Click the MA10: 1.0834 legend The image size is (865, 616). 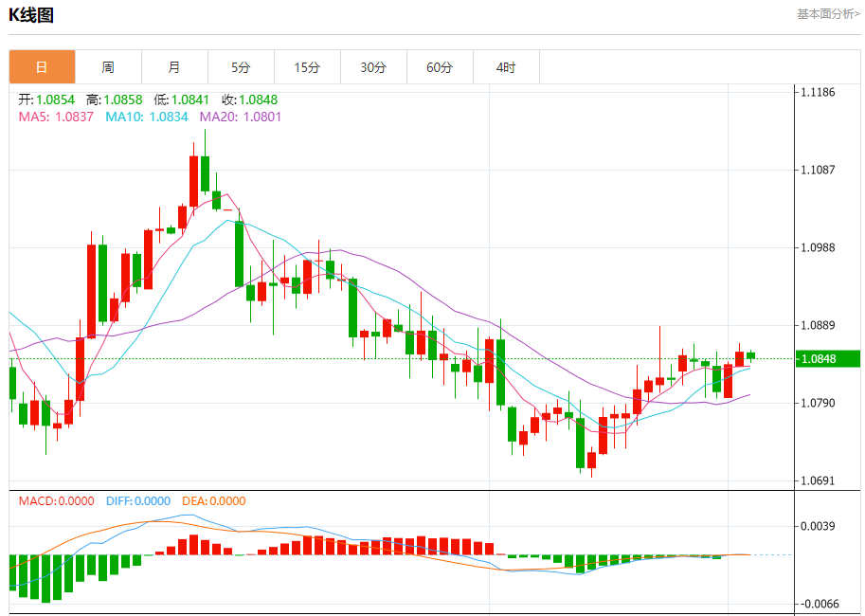tap(147, 117)
